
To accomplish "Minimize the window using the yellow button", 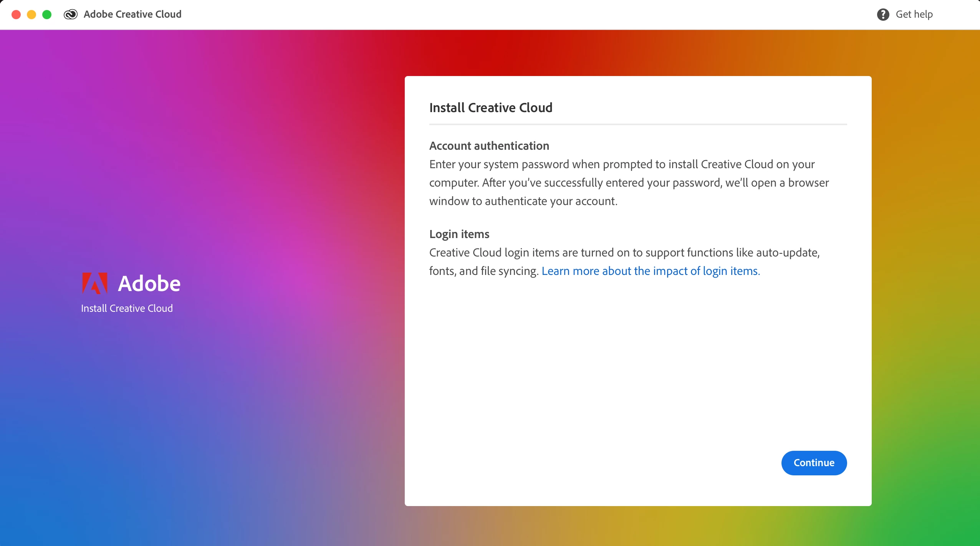I will click(x=31, y=15).
